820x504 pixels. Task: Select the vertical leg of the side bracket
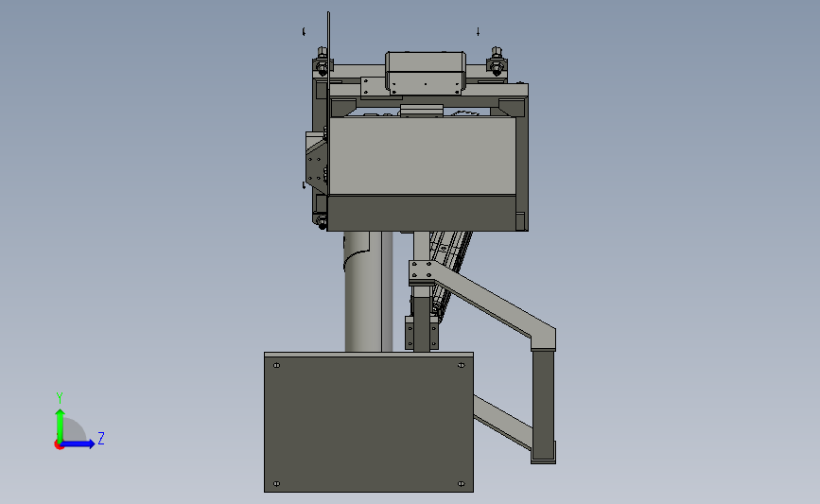click(543, 406)
